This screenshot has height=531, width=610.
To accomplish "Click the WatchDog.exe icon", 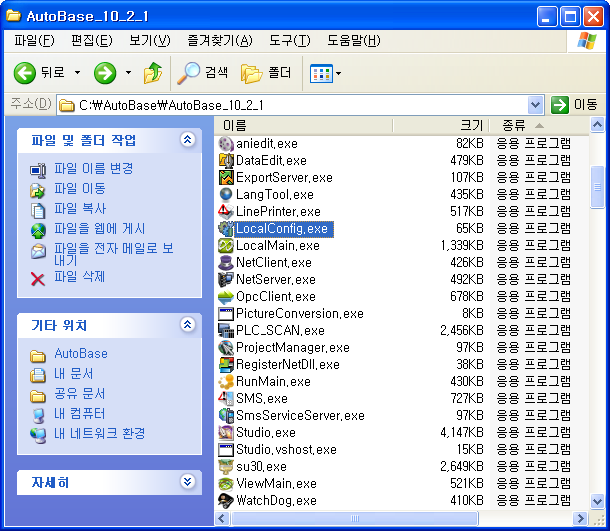I will [226, 501].
